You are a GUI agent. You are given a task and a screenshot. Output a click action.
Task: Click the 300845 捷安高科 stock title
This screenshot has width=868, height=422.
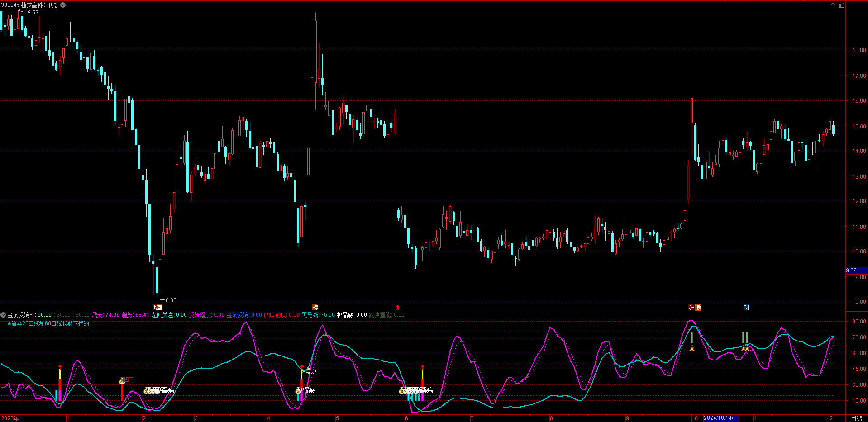pyautogui.click(x=29, y=5)
